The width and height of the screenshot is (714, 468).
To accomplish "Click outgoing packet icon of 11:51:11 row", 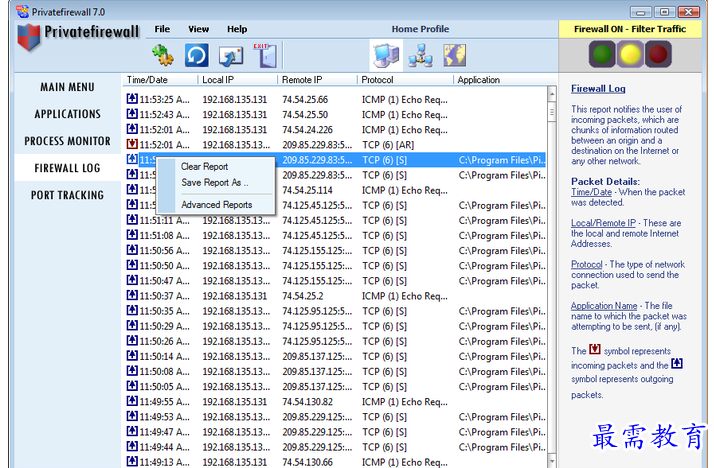I will click(x=132, y=220).
